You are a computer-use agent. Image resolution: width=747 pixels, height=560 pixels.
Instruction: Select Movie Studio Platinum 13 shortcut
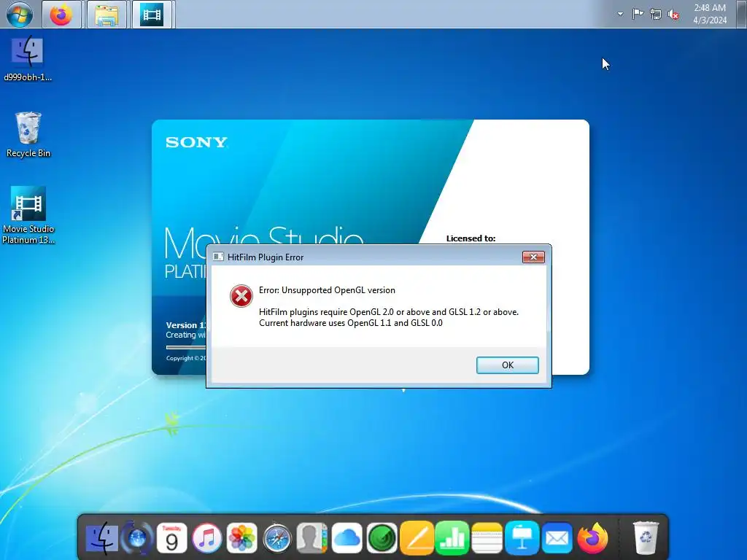pos(28,215)
